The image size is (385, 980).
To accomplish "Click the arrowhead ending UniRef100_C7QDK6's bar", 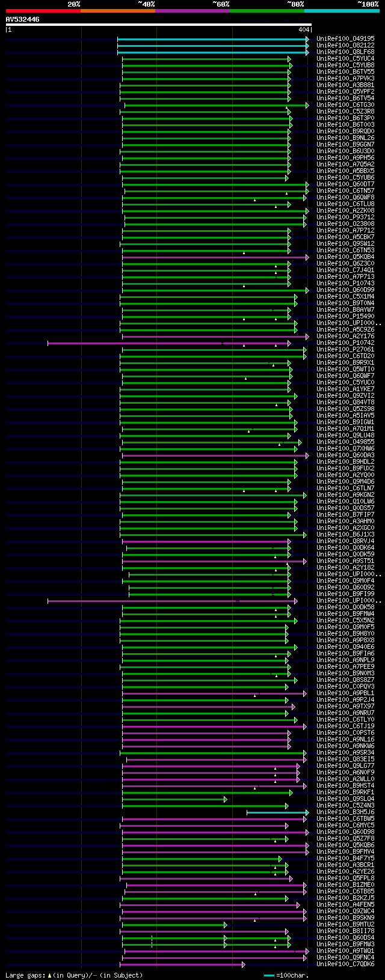I will 244,964.
